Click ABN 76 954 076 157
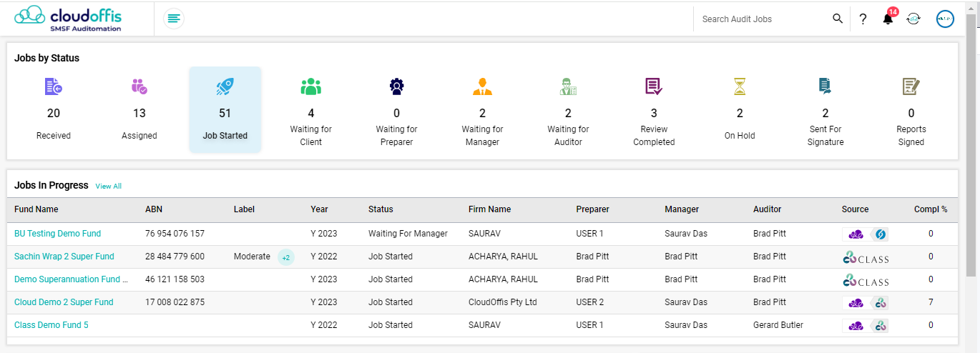The width and height of the screenshot is (980, 353). pyautogui.click(x=175, y=234)
